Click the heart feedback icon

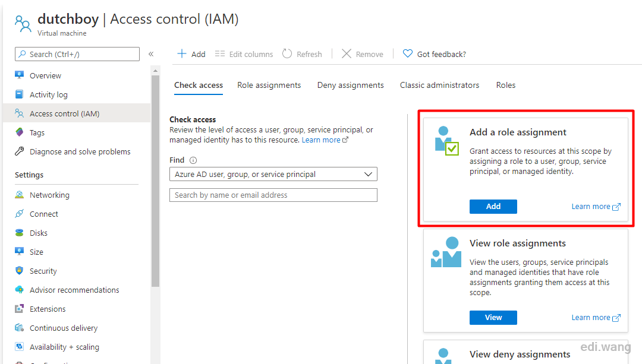point(407,53)
